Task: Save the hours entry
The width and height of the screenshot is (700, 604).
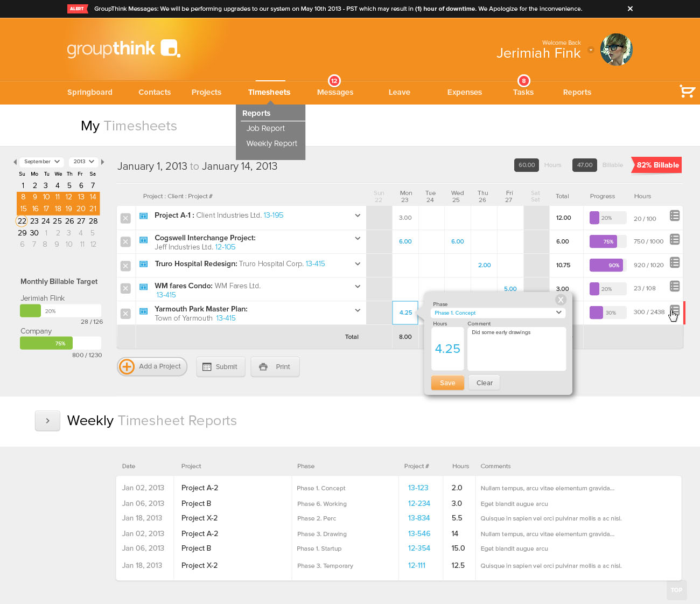Action: 447,383
